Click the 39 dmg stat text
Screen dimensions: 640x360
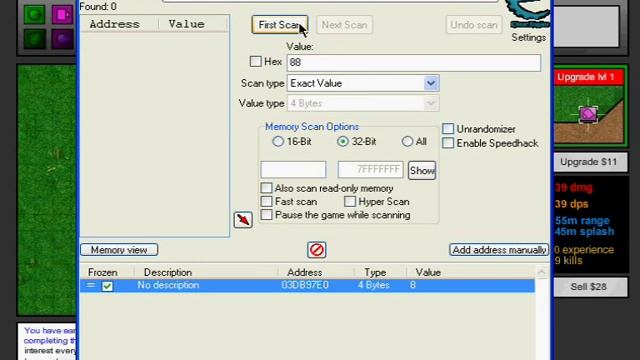tap(573, 188)
